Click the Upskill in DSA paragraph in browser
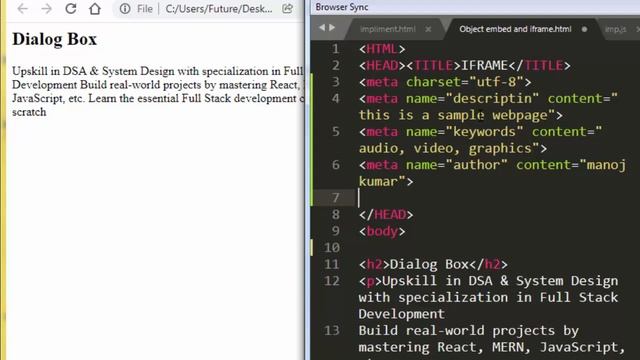 pos(158,91)
